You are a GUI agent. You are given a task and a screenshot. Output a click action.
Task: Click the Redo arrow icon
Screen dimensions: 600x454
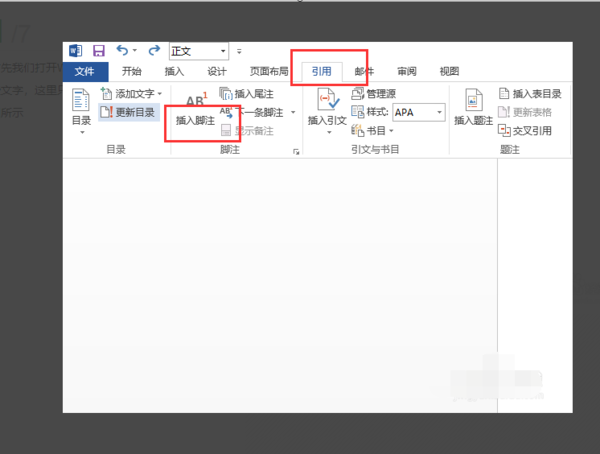[x=154, y=50]
